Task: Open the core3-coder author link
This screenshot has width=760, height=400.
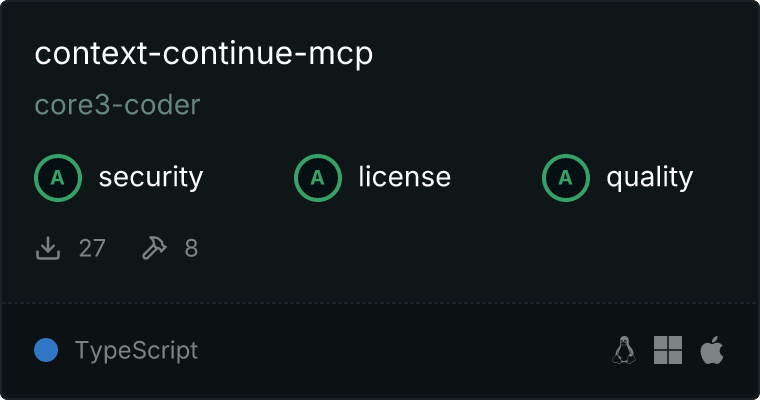Action: pos(117,105)
